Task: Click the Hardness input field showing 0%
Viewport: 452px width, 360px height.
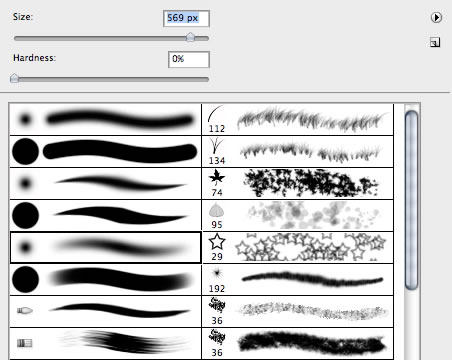Action: pyautogui.click(x=189, y=59)
